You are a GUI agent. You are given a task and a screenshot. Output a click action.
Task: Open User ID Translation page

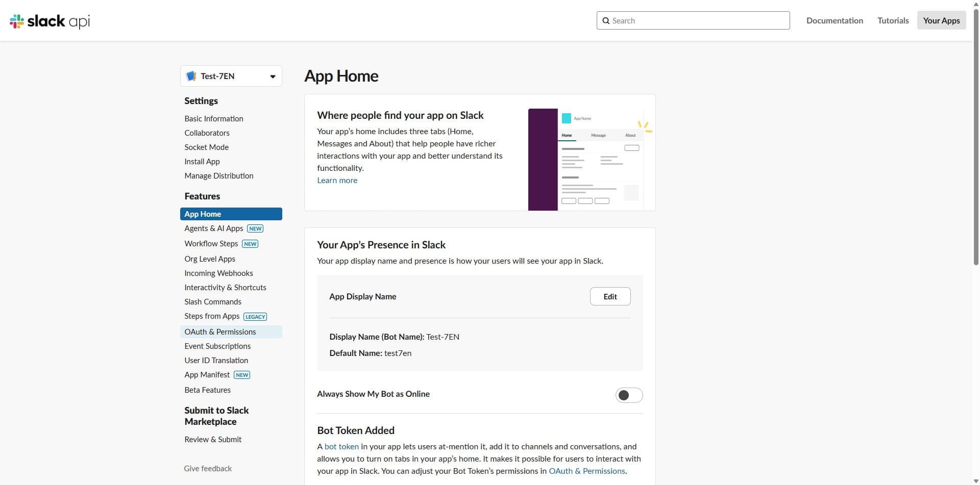216,360
